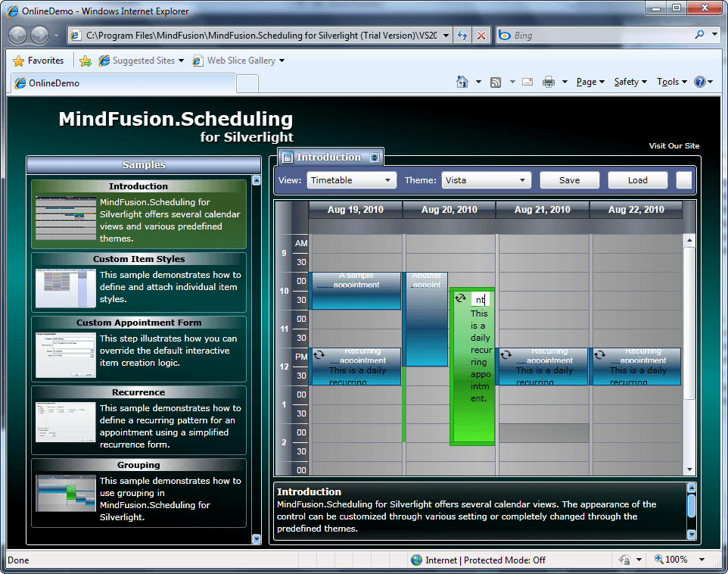This screenshot has width=728, height=574.
Task: Open the Tools menu
Action: click(671, 82)
